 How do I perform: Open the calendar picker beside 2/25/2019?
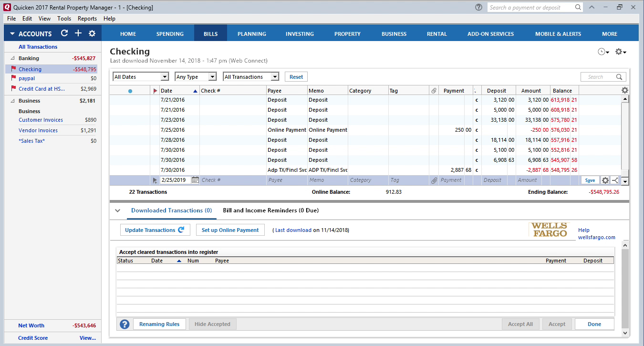point(195,180)
